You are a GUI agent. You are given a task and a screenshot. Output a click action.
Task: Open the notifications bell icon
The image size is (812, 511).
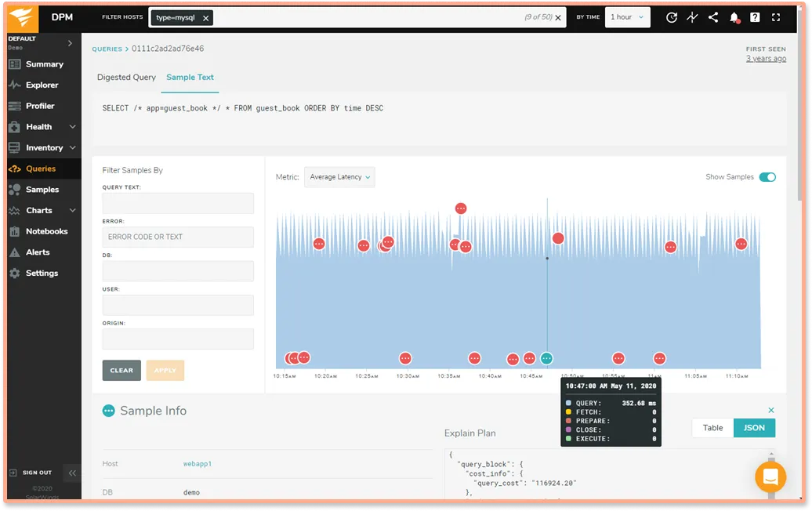(734, 17)
